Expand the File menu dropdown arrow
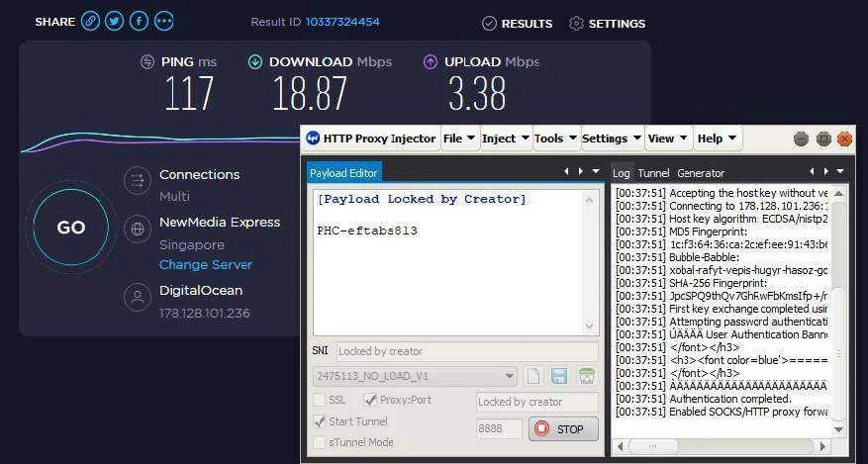This screenshot has height=464, width=868. pyautogui.click(x=471, y=139)
